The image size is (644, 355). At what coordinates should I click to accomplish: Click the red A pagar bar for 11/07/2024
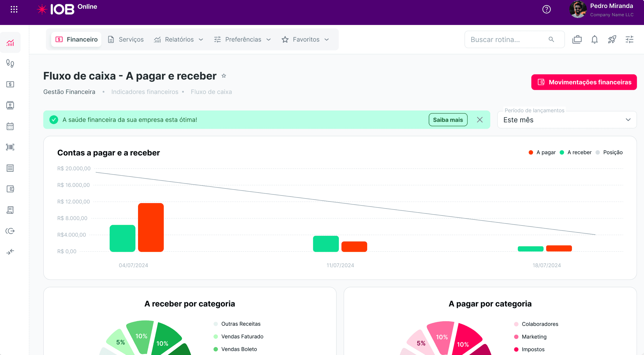354,247
